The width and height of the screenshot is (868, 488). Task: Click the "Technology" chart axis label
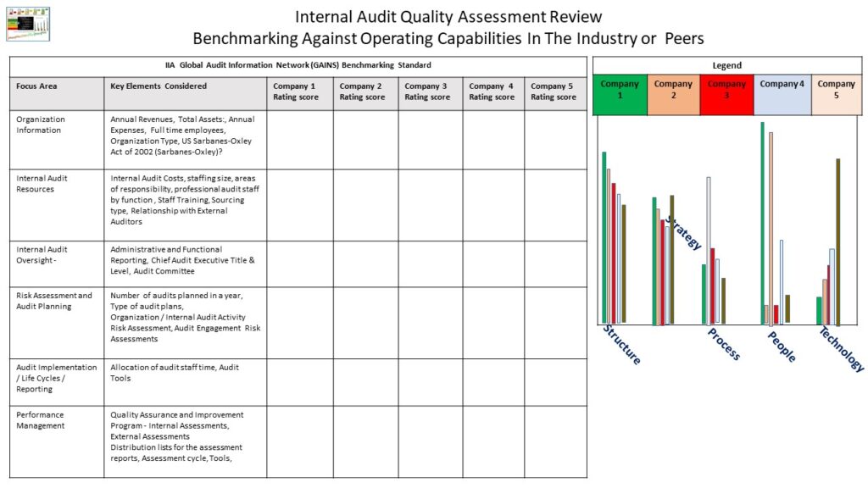click(x=842, y=349)
